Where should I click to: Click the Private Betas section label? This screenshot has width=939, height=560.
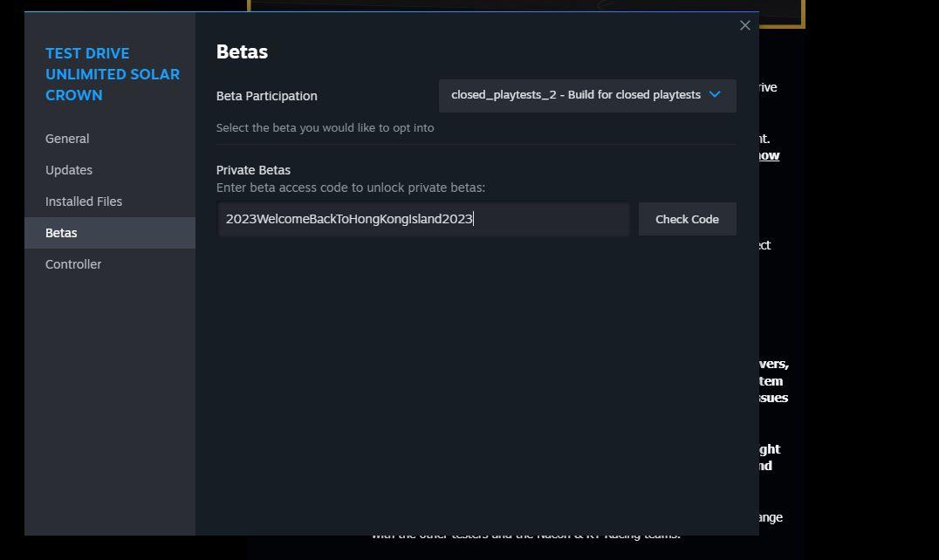point(253,170)
